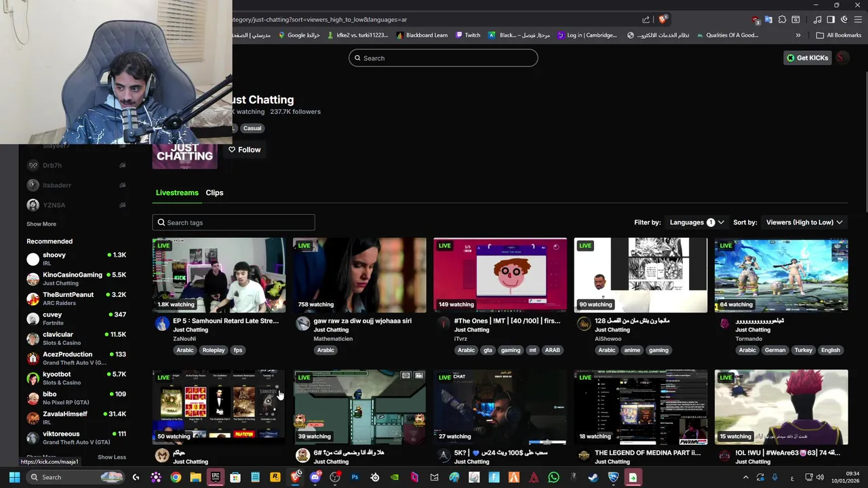Screen dimensions: 868x488
Task: Expand the hidden bookmarks chevron
Action: click(798, 35)
